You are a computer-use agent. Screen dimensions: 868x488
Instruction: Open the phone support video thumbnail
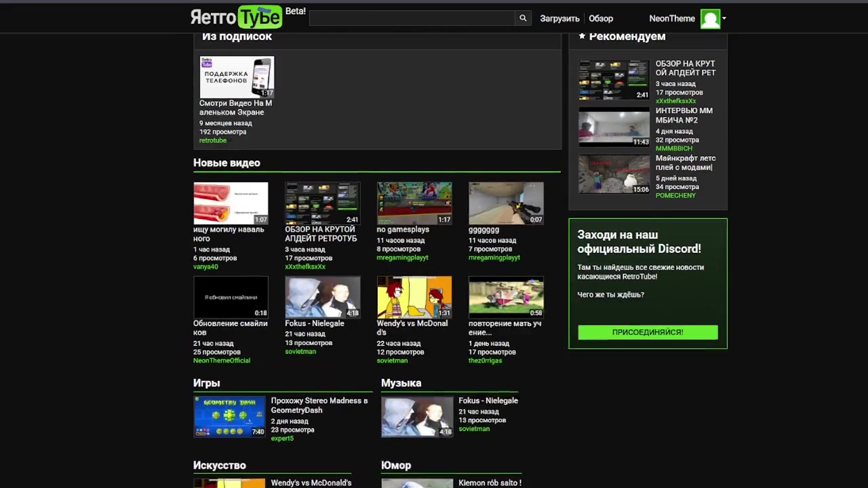237,77
